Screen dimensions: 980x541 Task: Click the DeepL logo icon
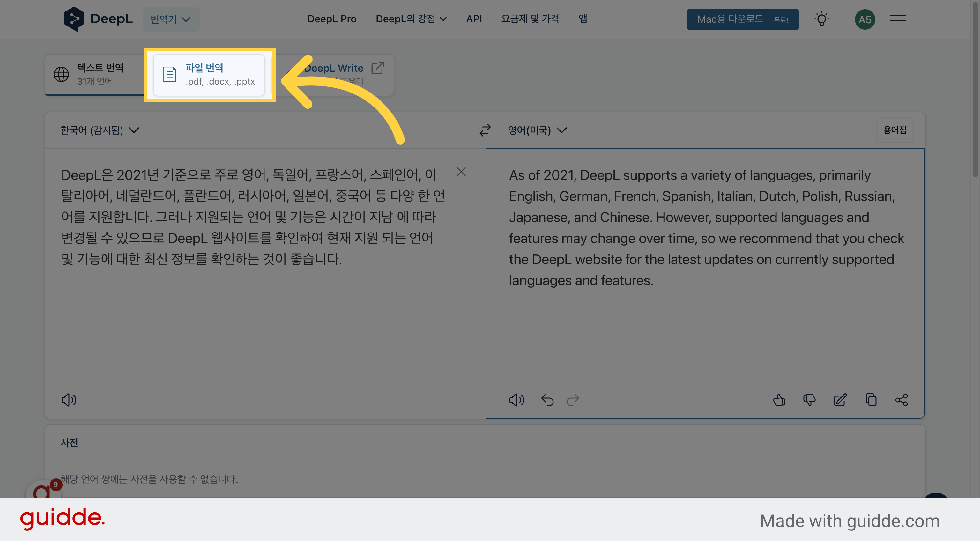click(74, 19)
